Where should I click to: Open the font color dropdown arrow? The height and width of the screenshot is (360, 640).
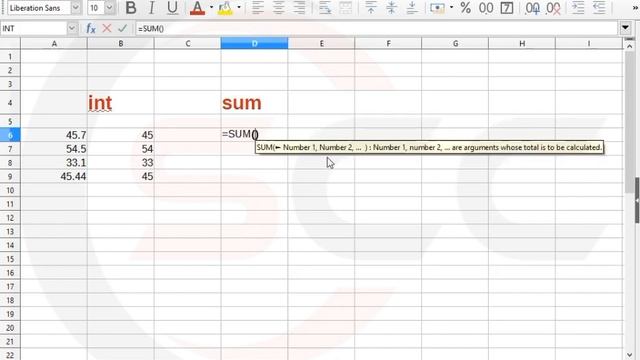pyautogui.click(x=211, y=8)
